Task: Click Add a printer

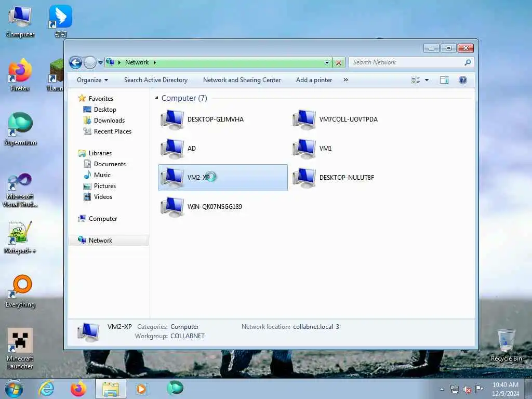Action: tap(314, 80)
